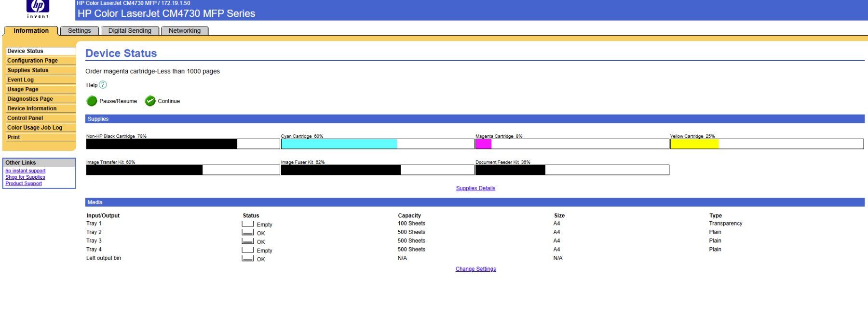
Task: Follow the Shop for Supplies link
Action: tap(25, 177)
